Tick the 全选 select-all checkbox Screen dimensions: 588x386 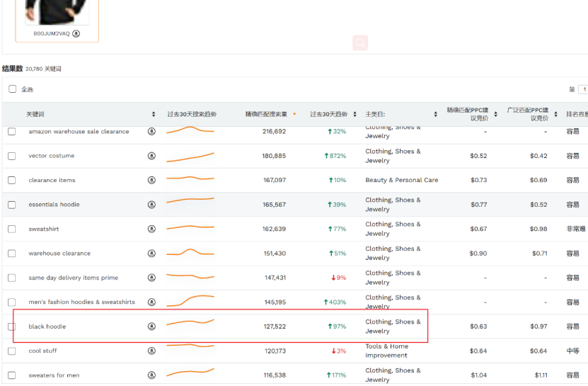12,89
